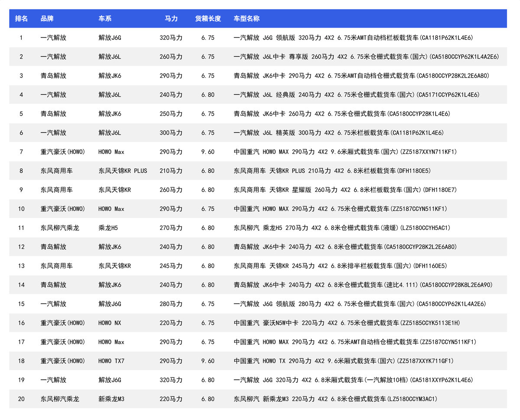This screenshot has width=520, height=420.
Task: Click 6.80 cargo length in rank 4 row
Action: pyautogui.click(x=208, y=95)
